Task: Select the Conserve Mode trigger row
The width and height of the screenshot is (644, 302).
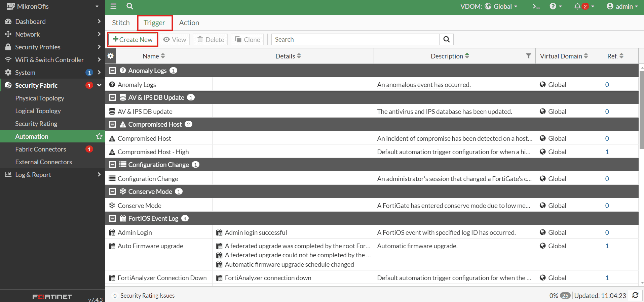Action: pos(372,206)
